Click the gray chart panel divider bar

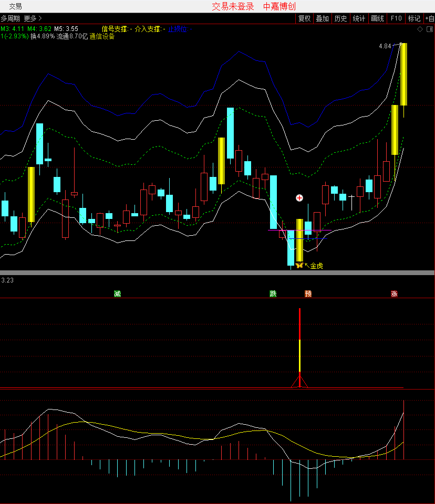click(217, 272)
